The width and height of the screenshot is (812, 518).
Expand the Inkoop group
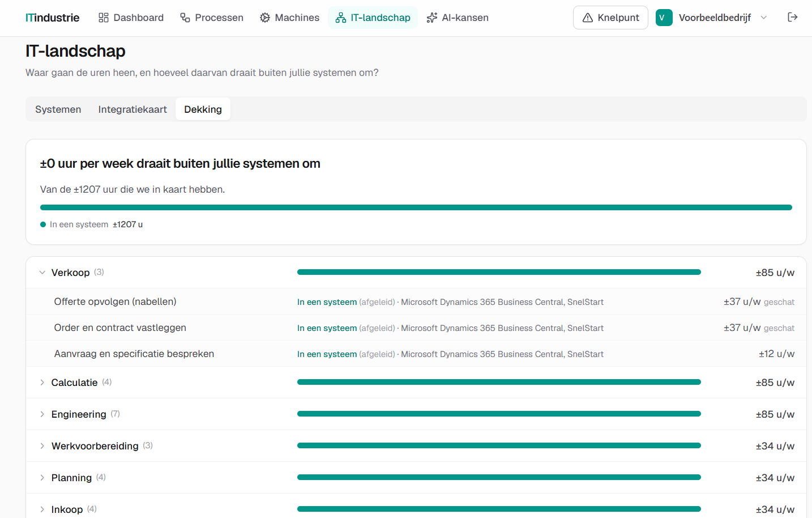[x=42, y=509]
